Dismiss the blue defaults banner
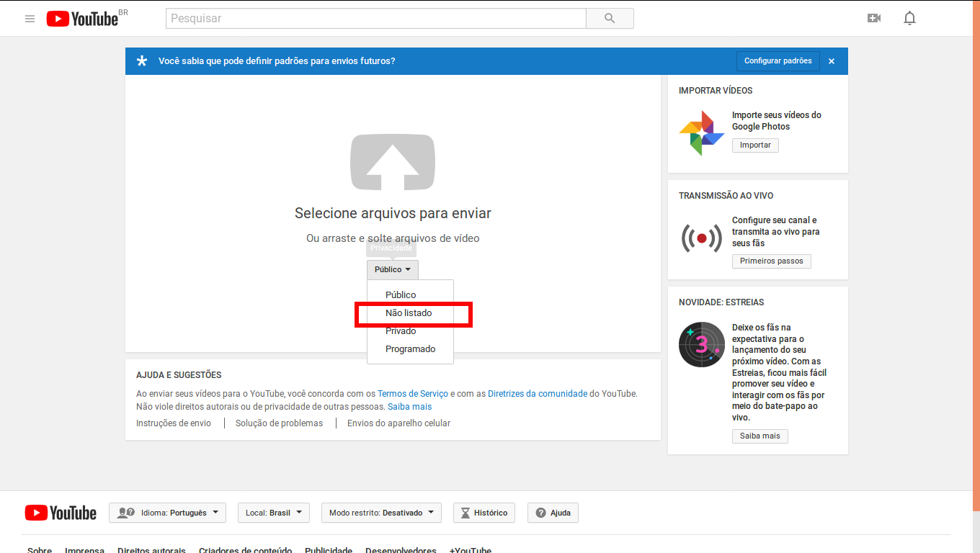The image size is (980, 553). pos(832,61)
